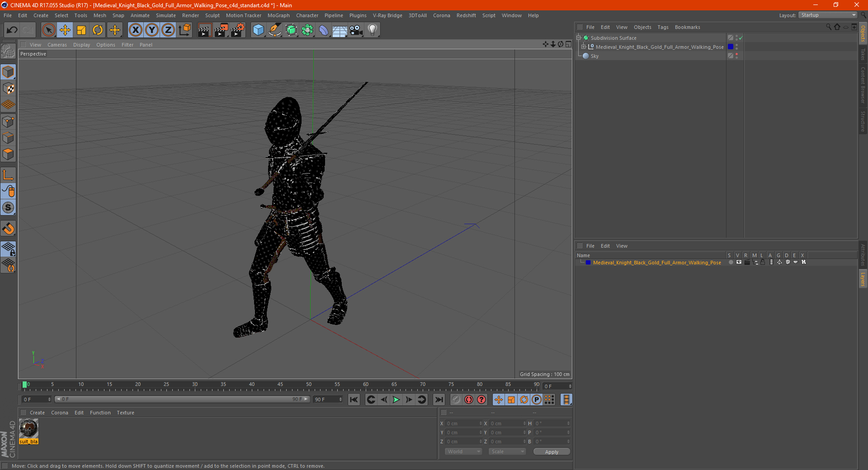The image size is (868, 470).
Task: Add a Cube primitive object
Action: [x=259, y=30]
